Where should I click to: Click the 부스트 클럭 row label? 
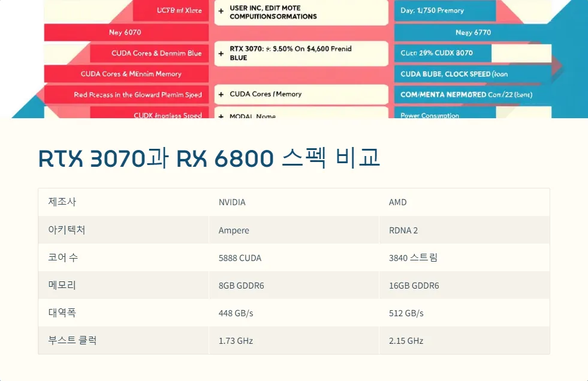[73, 340]
